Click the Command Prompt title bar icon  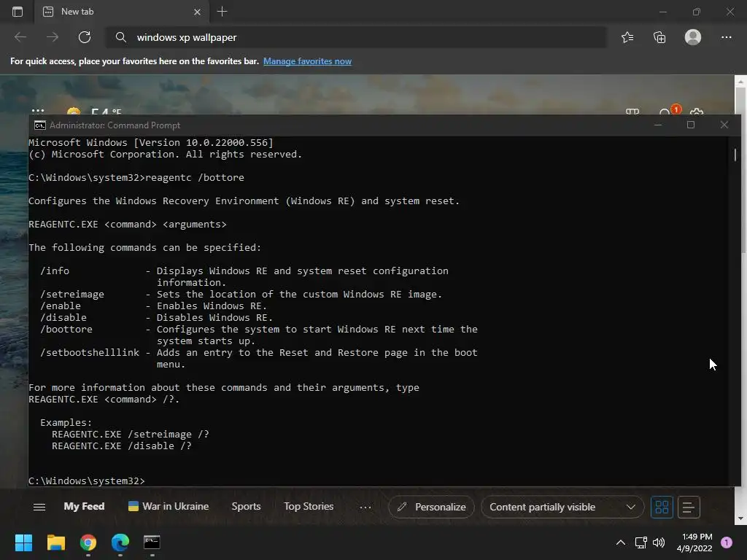(40, 125)
